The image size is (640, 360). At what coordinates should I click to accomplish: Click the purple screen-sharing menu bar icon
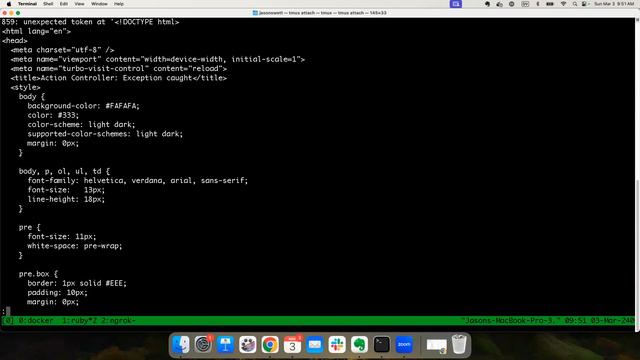(x=456, y=4)
